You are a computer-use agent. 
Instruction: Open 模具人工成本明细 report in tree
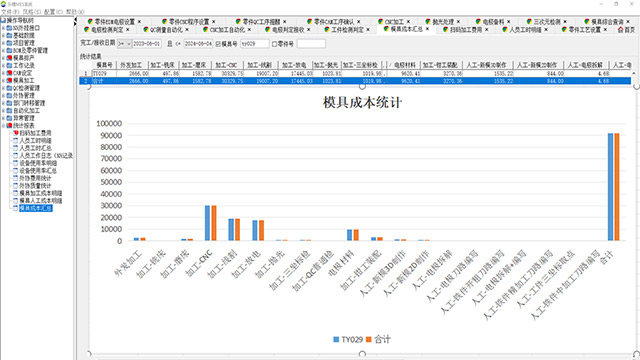point(41,201)
